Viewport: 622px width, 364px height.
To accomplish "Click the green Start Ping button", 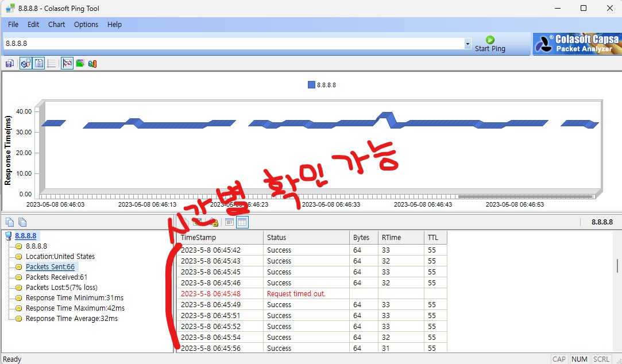I will (x=490, y=44).
